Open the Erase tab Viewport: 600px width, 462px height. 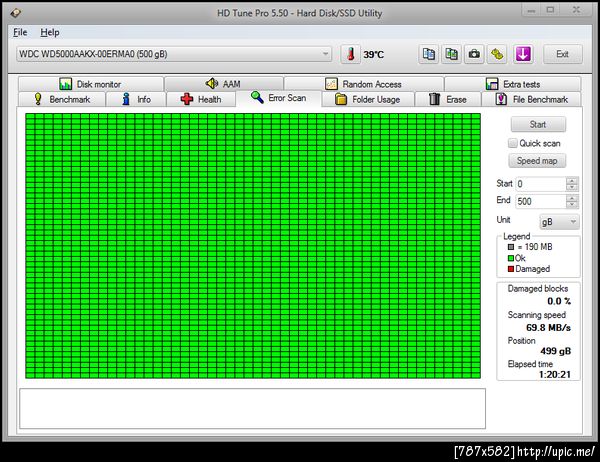(x=448, y=100)
